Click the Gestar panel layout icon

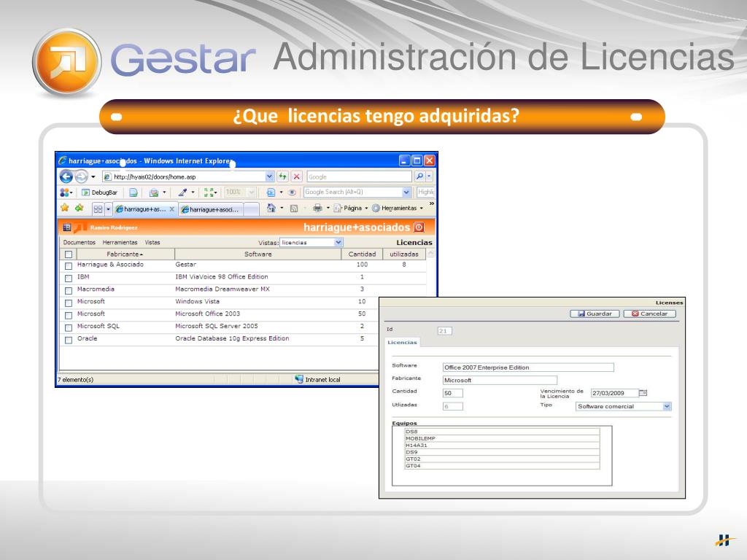click(66, 227)
